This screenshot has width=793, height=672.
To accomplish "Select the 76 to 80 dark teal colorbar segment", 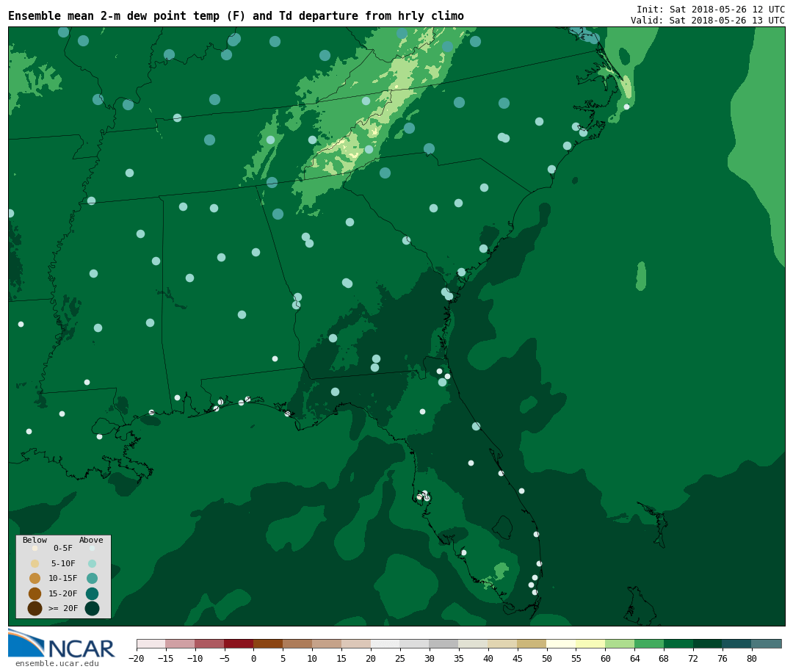I will (738, 643).
